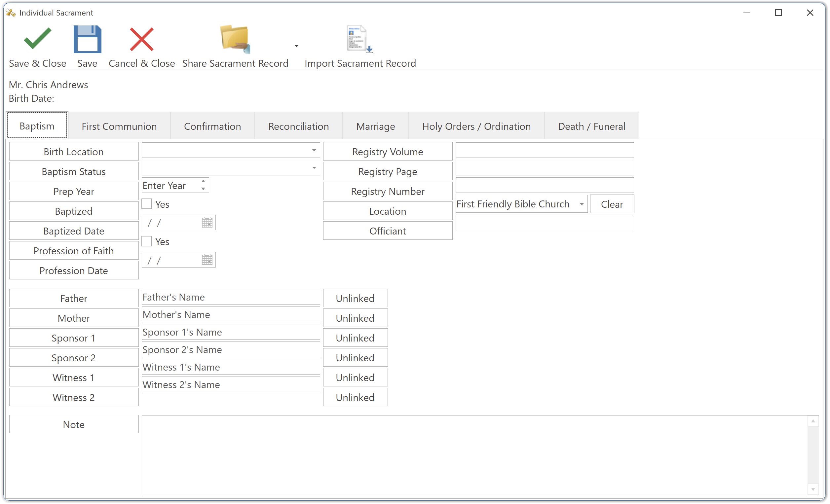830x504 pixels.
Task: Switch to the Marriage tab
Action: point(375,126)
